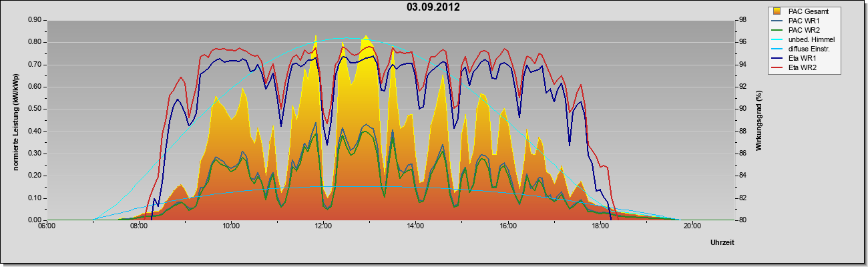Click the 0.50 left axis tick value
The width and height of the screenshot is (868, 267).
[35, 109]
